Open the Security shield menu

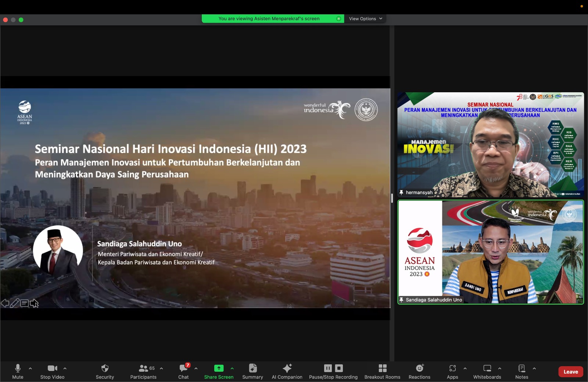point(105,371)
